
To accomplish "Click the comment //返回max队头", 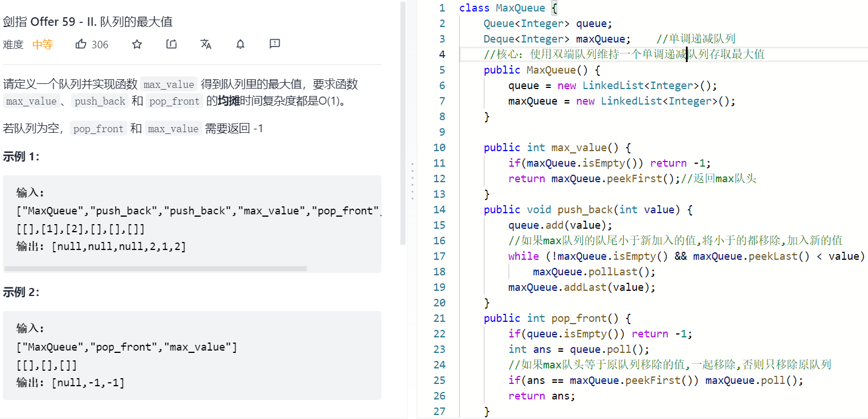I will [x=718, y=179].
